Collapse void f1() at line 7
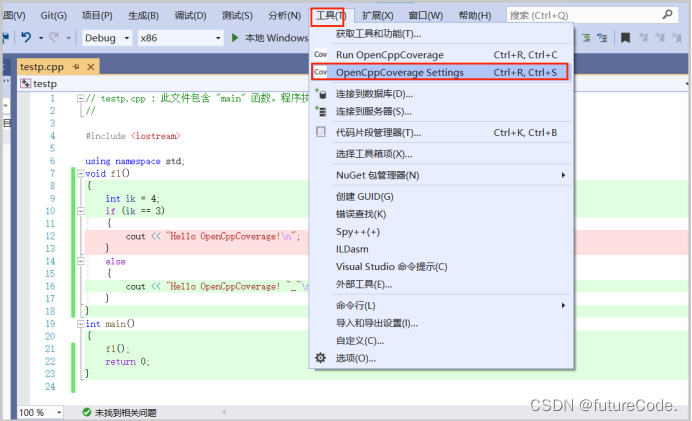This screenshot has width=692, height=421. (x=81, y=173)
